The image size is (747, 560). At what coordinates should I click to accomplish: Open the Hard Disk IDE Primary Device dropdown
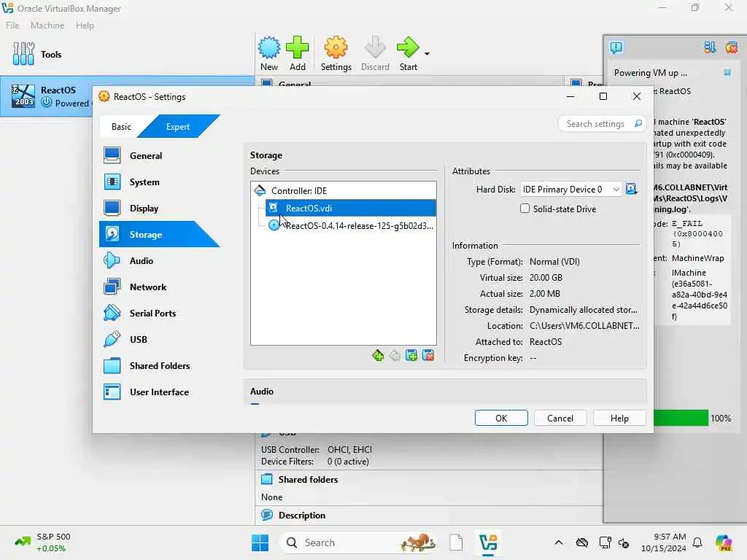click(570, 190)
